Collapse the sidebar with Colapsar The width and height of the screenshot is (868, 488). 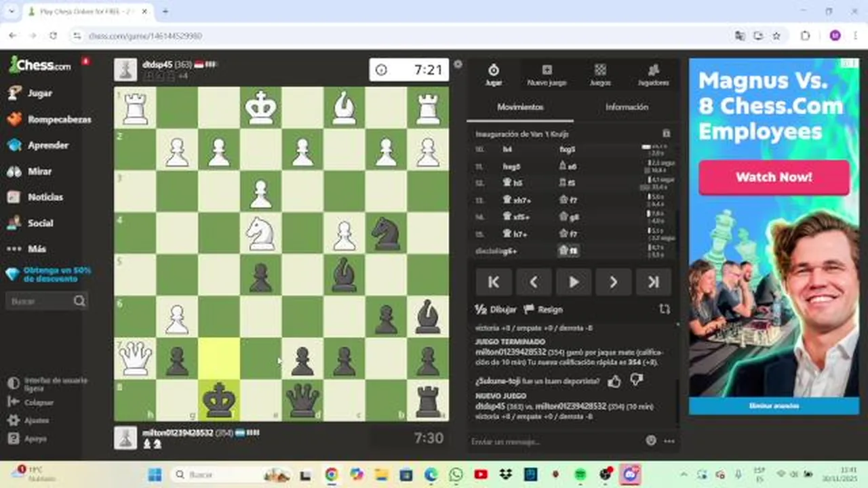[x=31, y=402]
